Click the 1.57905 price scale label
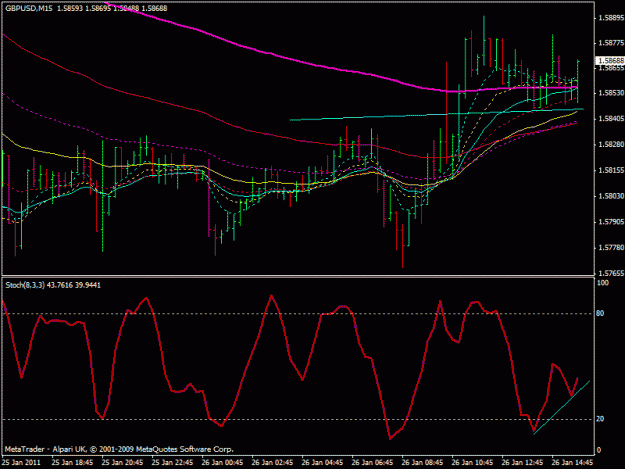Viewport: 625px width, 469px height. (611, 222)
